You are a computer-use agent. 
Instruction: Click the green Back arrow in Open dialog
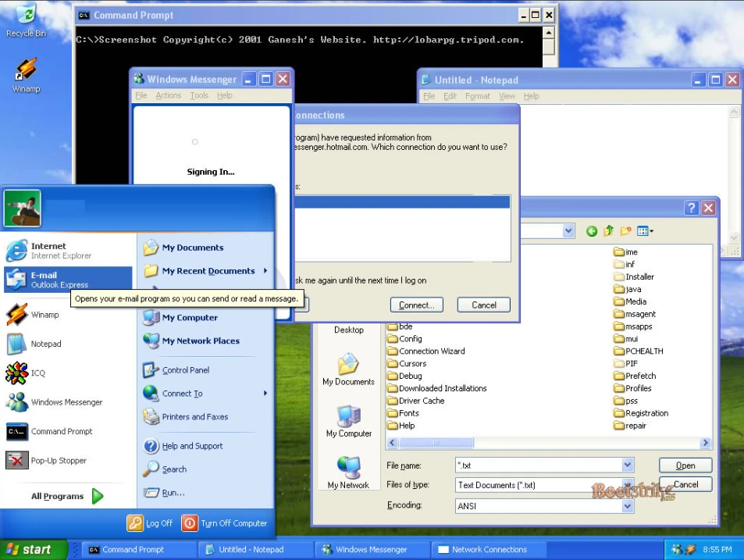[591, 230]
